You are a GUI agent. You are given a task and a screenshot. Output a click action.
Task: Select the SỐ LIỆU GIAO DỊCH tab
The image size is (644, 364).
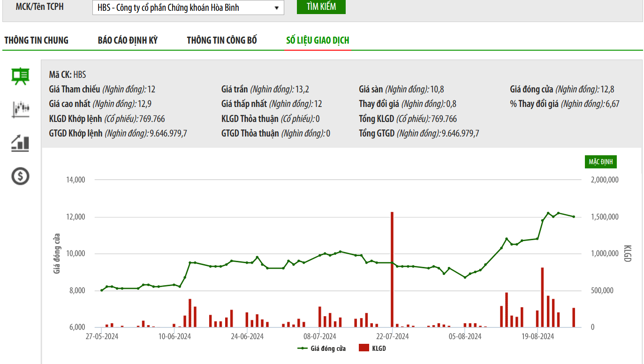[318, 40]
